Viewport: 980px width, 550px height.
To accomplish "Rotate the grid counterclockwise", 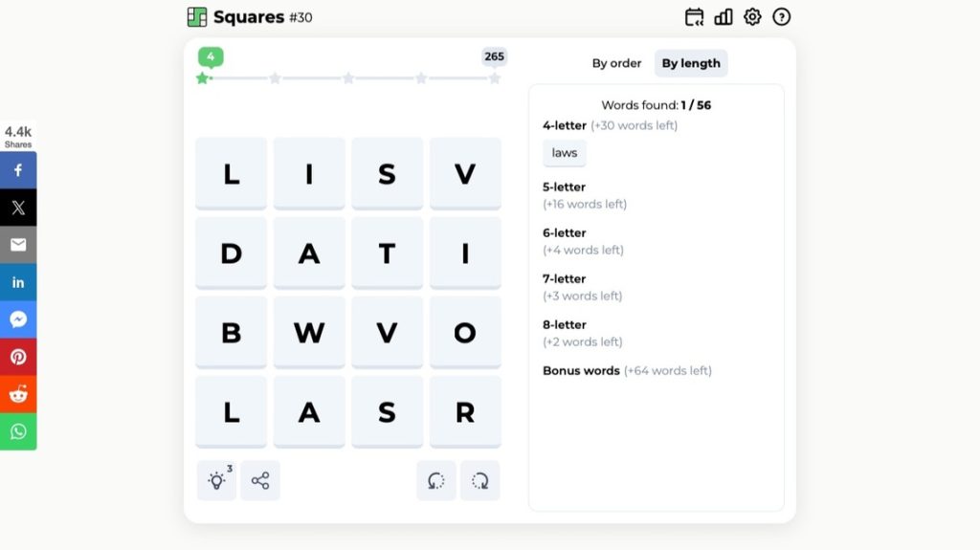I will (x=436, y=480).
